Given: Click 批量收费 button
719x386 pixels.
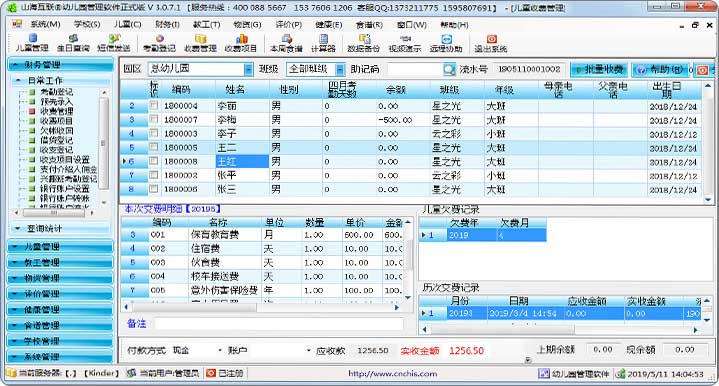Looking at the screenshot, I should 599,70.
